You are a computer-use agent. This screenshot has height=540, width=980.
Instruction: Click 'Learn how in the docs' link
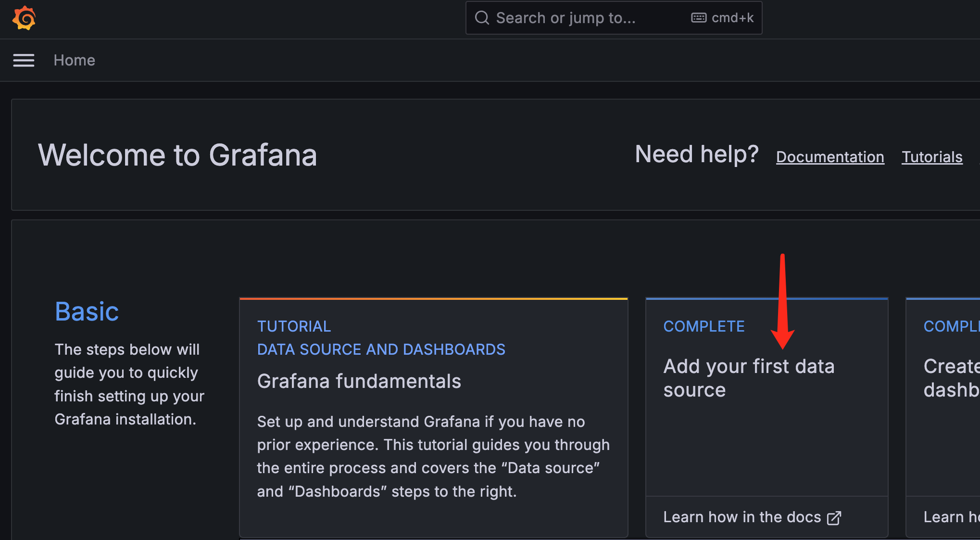click(741, 517)
